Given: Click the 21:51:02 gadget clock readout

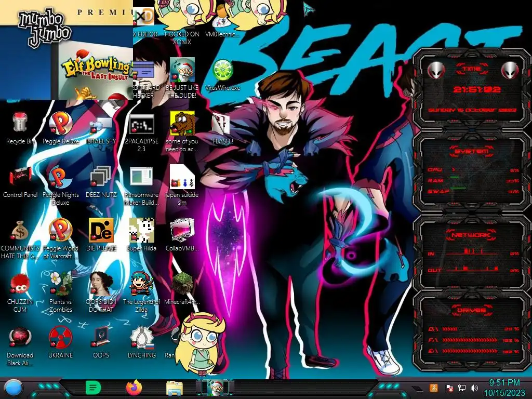Looking at the screenshot, I should pos(477,89).
